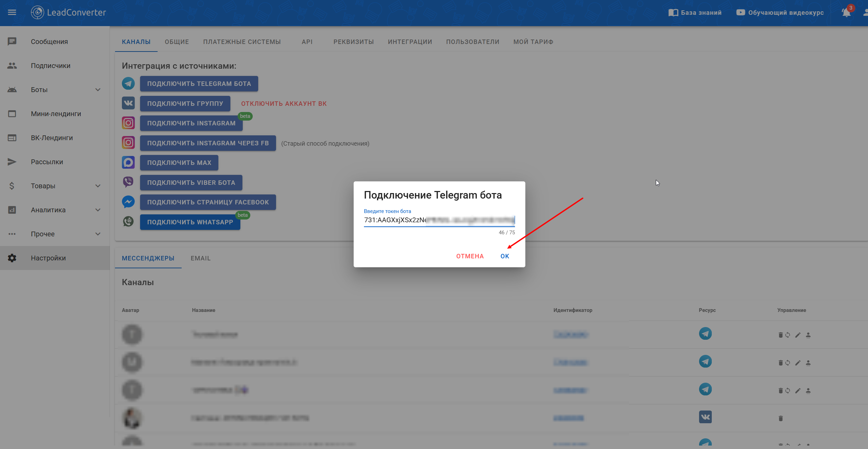The image size is (868, 449).
Task: Click the delete trash icon in first channel row
Action: pyautogui.click(x=780, y=335)
